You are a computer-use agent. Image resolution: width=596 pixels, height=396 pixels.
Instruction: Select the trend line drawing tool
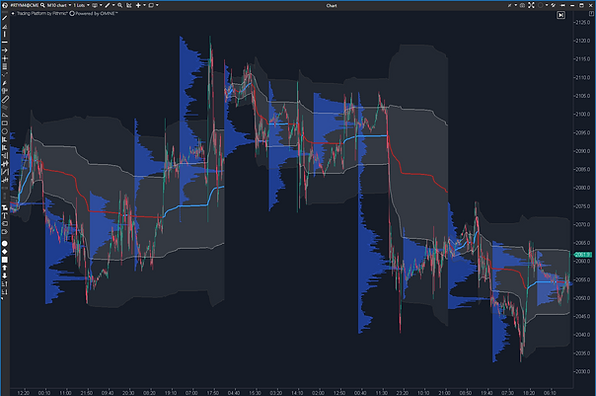point(5,18)
